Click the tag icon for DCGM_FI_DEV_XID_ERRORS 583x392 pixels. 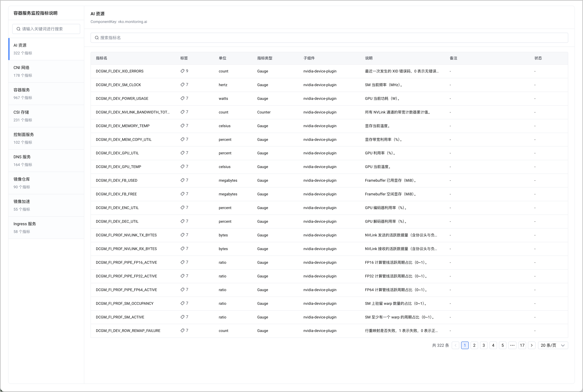coord(182,71)
